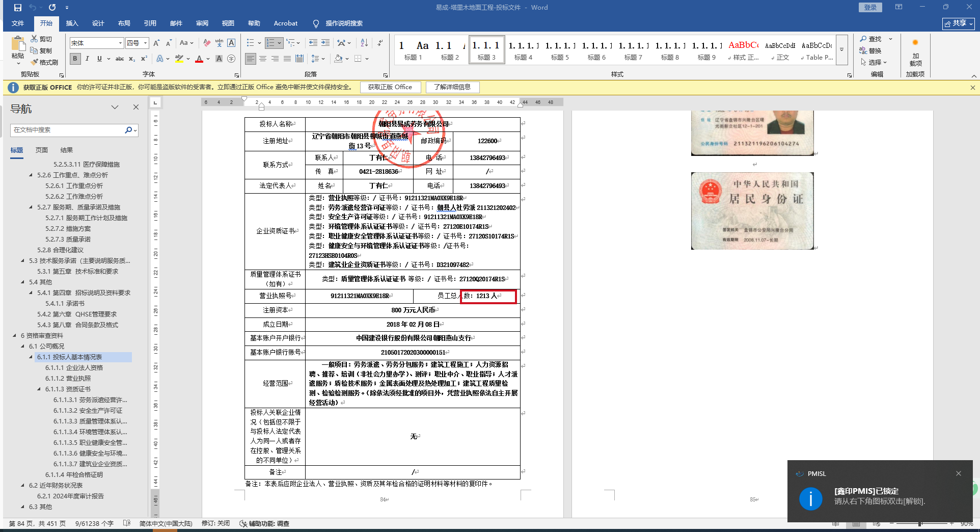Open the font dialog launcher in 字体 group

coord(237,75)
